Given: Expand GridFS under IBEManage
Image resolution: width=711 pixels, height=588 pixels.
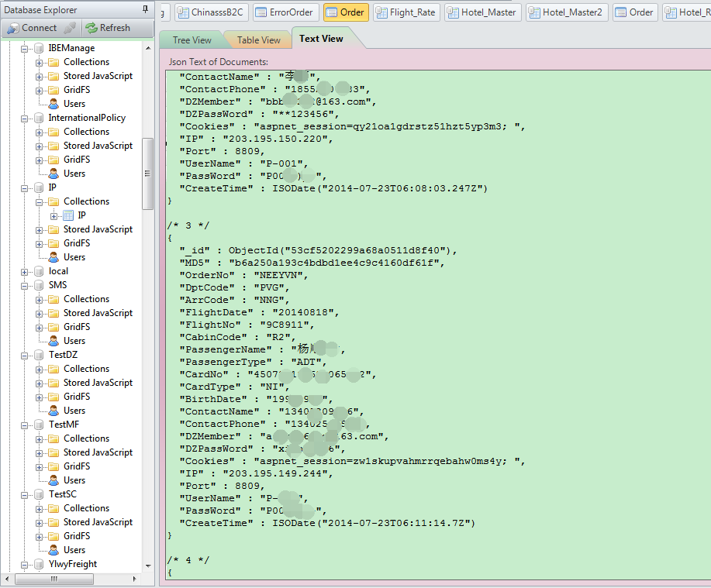Looking at the screenshot, I should click(x=39, y=91).
